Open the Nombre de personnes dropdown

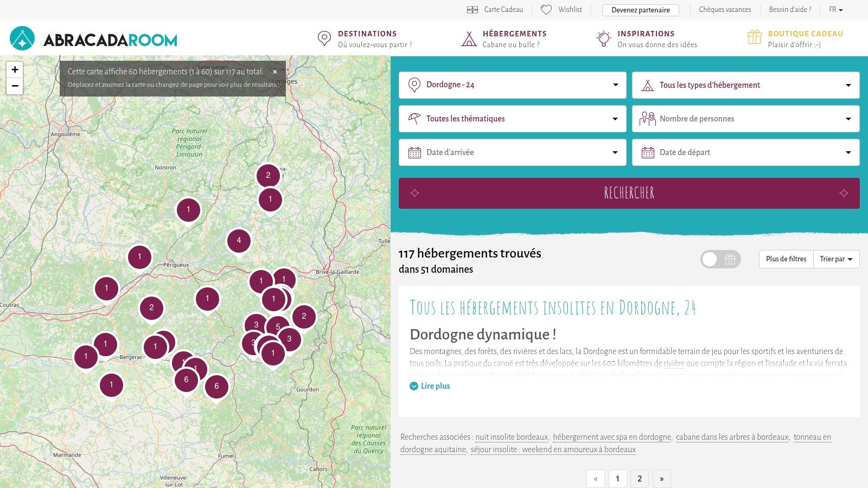coord(745,119)
